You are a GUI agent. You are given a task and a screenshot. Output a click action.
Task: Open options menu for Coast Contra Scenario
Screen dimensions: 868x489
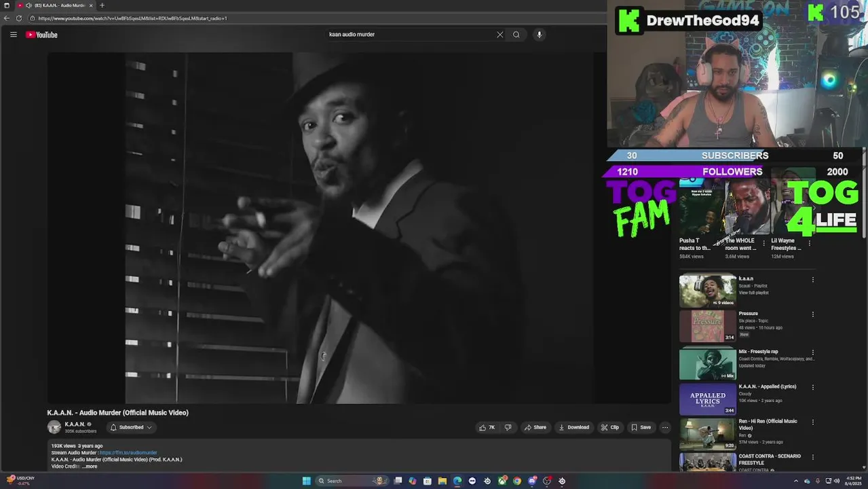812,457
